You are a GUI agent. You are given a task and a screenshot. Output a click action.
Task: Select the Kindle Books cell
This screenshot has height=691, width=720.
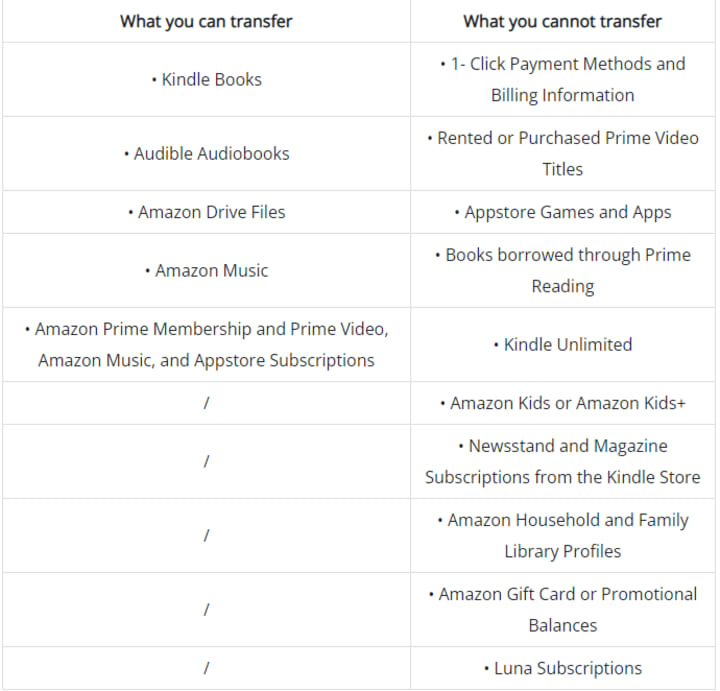[x=206, y=79]
